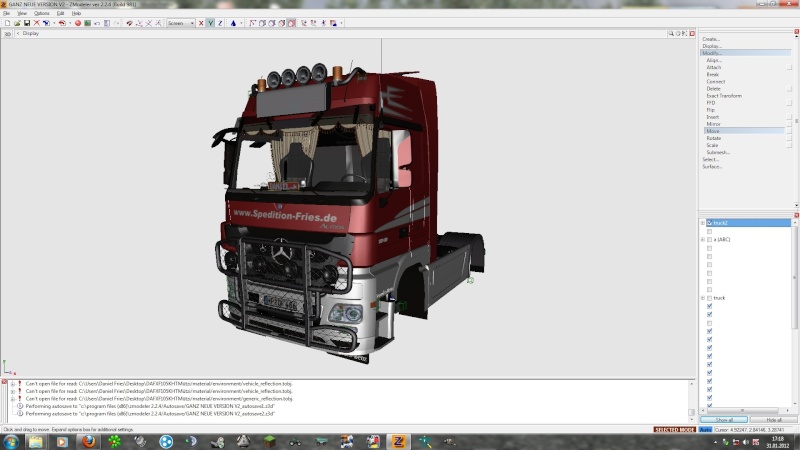Viewport: 800px width, 450px height.
Task: Expand the truck2 tree node
Action: click(x=703, y=223)
